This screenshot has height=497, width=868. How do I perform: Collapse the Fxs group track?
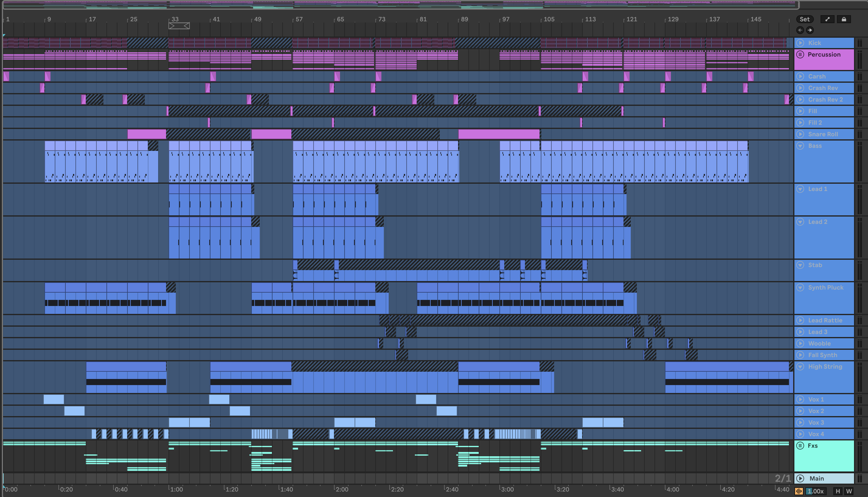coord(800,446)
